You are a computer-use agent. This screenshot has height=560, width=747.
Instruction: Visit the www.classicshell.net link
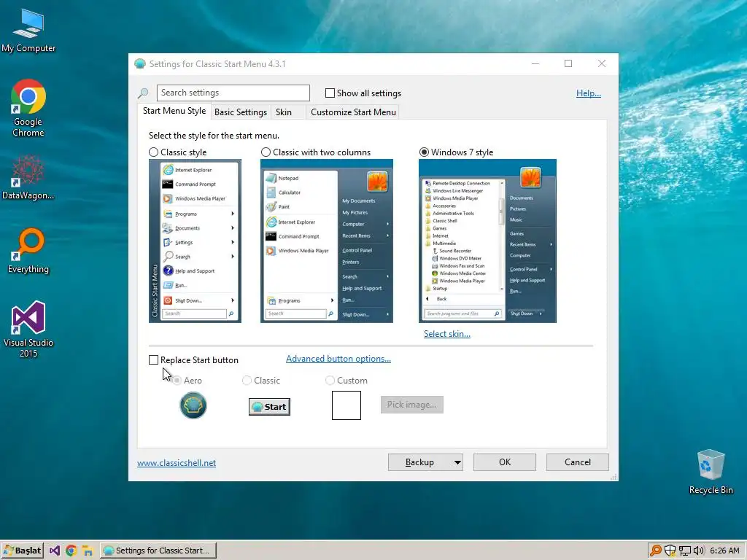177,463
